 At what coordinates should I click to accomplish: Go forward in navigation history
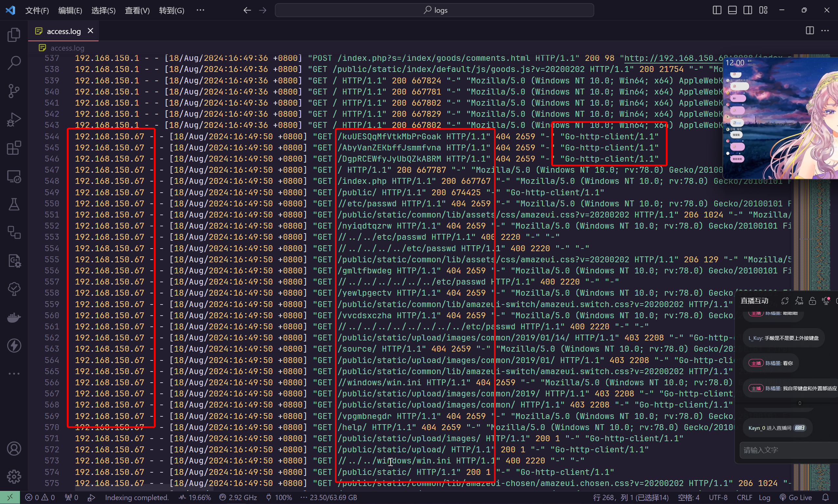[263, 10]
